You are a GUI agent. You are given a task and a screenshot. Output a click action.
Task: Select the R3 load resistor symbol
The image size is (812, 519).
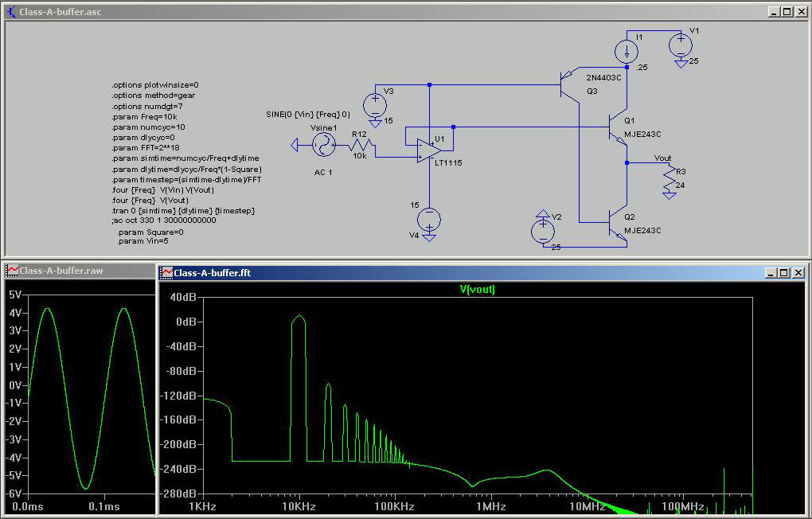click(x=670, y=179)
